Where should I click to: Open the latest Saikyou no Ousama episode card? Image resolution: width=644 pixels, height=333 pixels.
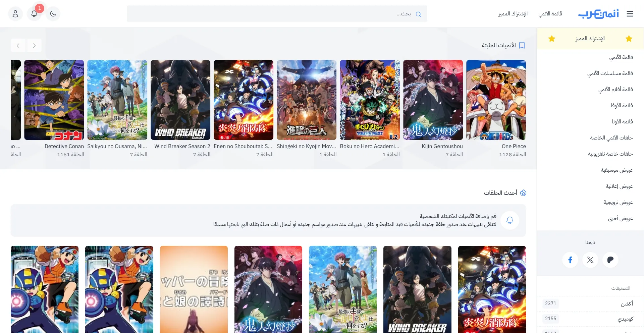point(343,289)
